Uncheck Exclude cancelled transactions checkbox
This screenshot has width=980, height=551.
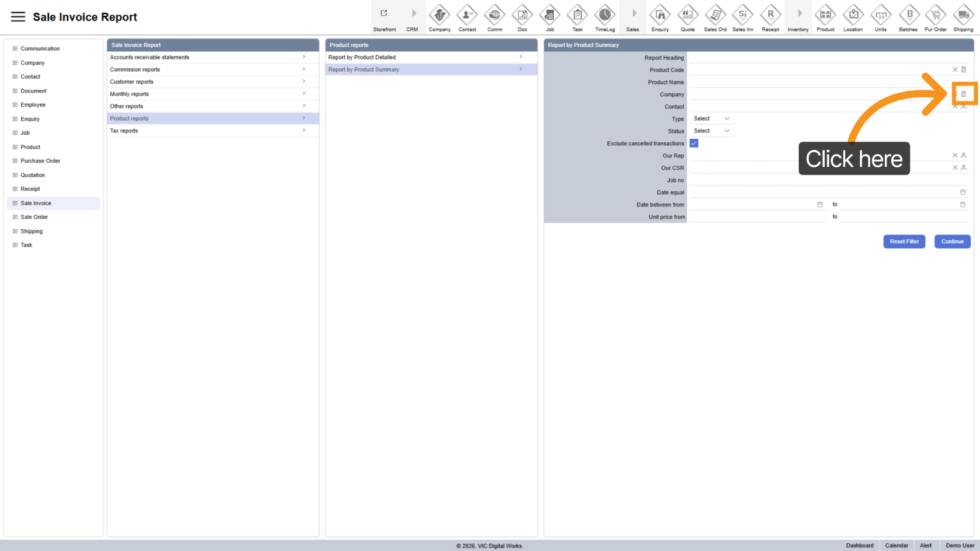tap(694, 143)
